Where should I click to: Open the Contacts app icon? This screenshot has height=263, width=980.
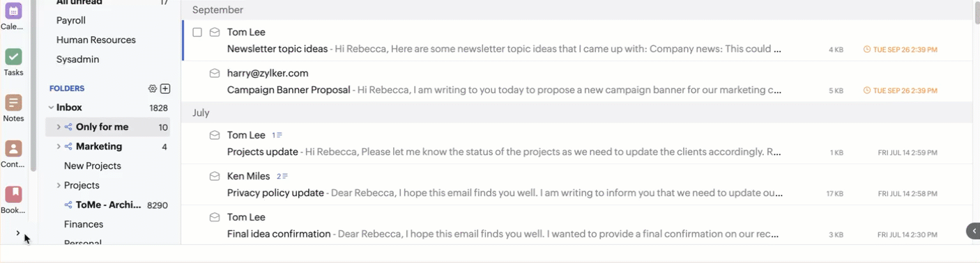[13, 149]
